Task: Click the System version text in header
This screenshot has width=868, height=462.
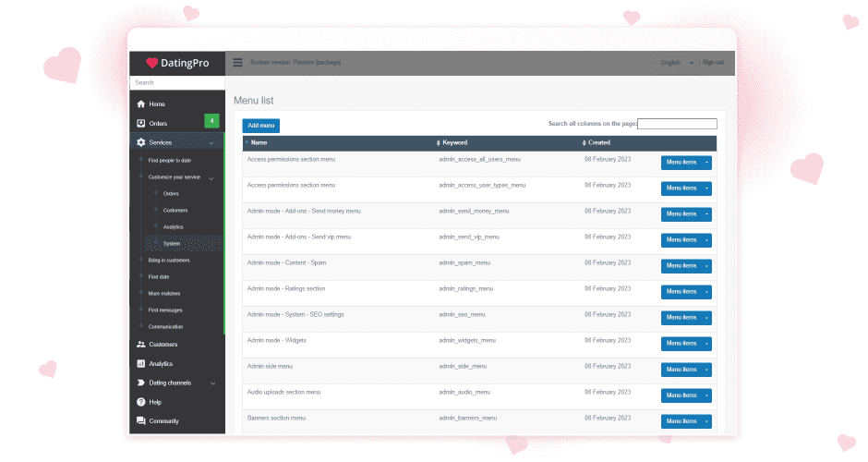Action: tap(295, 63)
